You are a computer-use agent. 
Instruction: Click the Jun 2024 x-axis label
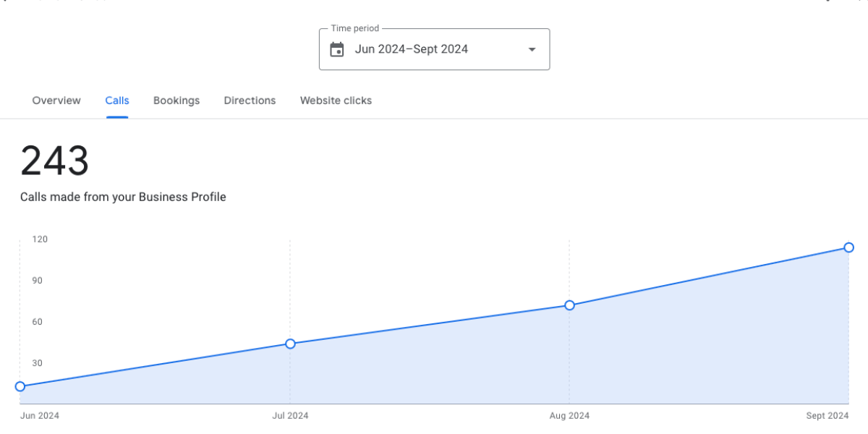click(x=40, y=415)
